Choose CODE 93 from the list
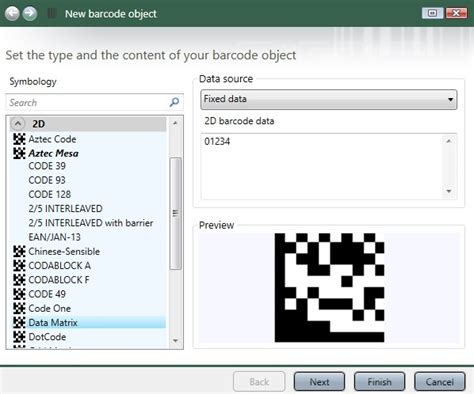The width and height of the screenshot is (474, 394). (47, 180)
